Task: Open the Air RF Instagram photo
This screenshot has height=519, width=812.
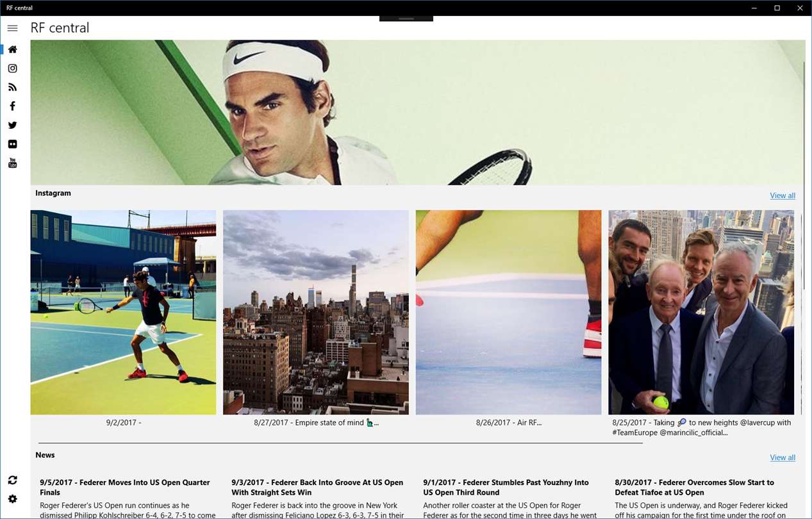Action: click(x=509, y=312)
